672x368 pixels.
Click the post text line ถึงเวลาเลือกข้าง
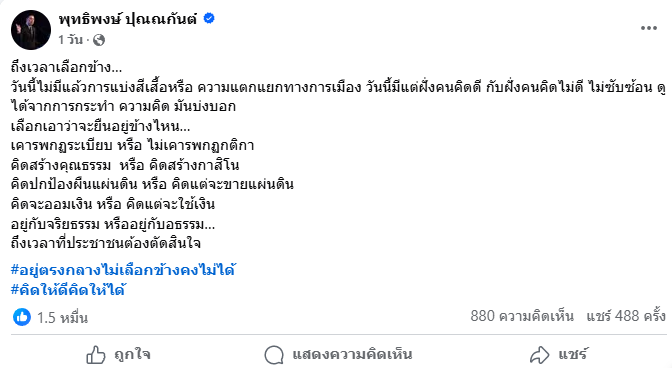click(x=66, y=67)
